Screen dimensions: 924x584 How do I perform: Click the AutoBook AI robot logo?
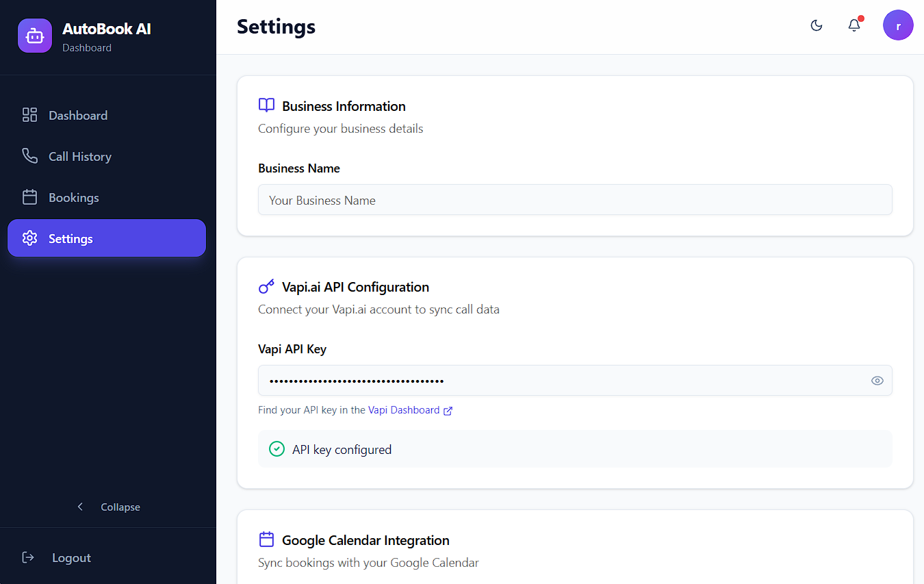[35, 36]
